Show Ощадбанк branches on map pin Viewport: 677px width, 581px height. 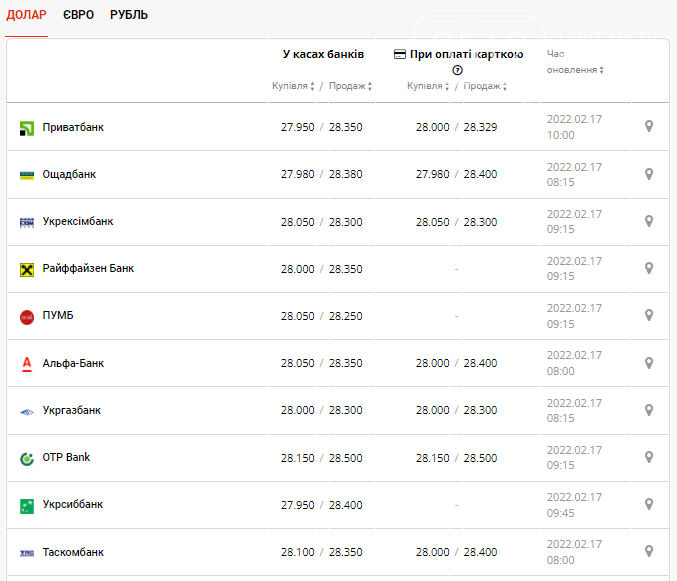649,174
